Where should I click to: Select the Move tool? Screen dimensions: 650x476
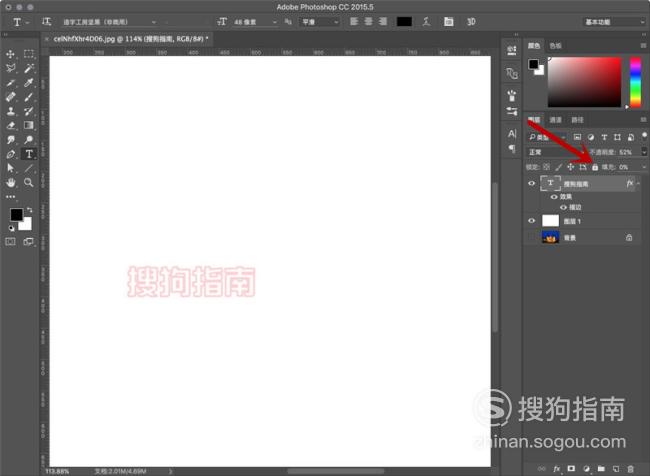11,54
